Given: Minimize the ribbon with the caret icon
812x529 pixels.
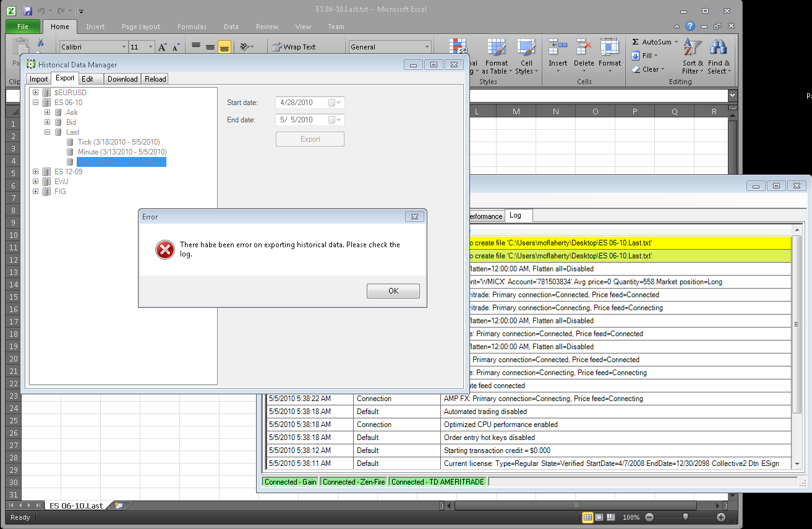Looking at the screenshot, I should [678, 26].
